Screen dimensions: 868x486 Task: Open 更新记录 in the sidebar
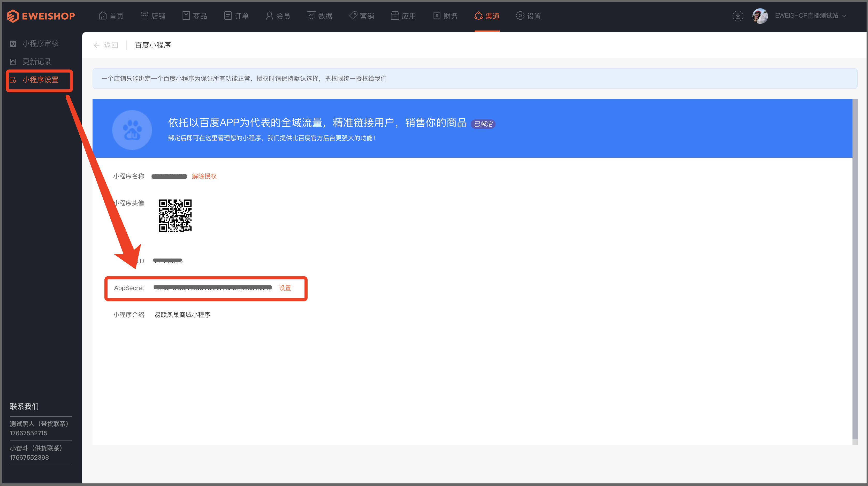tap(37, 62)
